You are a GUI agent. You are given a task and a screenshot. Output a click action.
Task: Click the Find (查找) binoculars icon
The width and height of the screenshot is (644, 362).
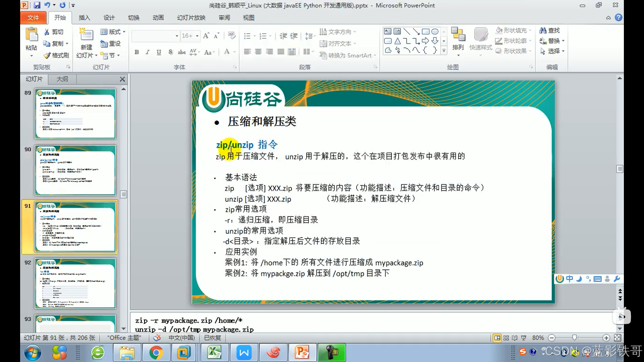543,31
